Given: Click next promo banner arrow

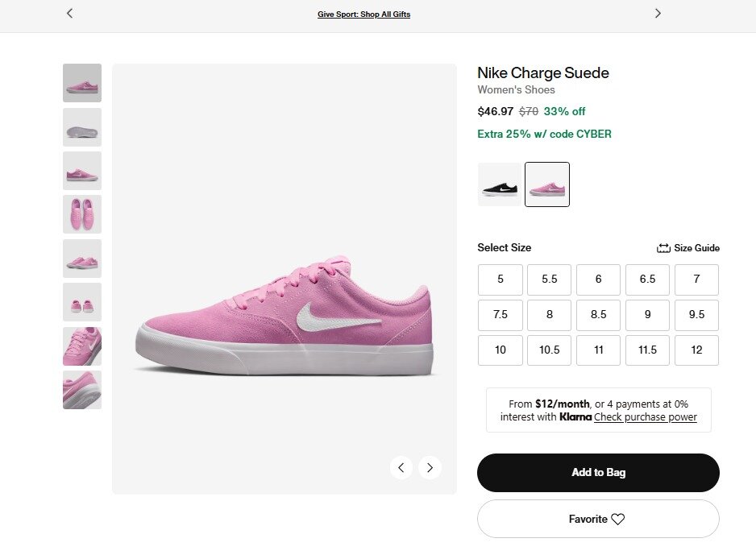Looking at the screenshot, I should [658, 14].
